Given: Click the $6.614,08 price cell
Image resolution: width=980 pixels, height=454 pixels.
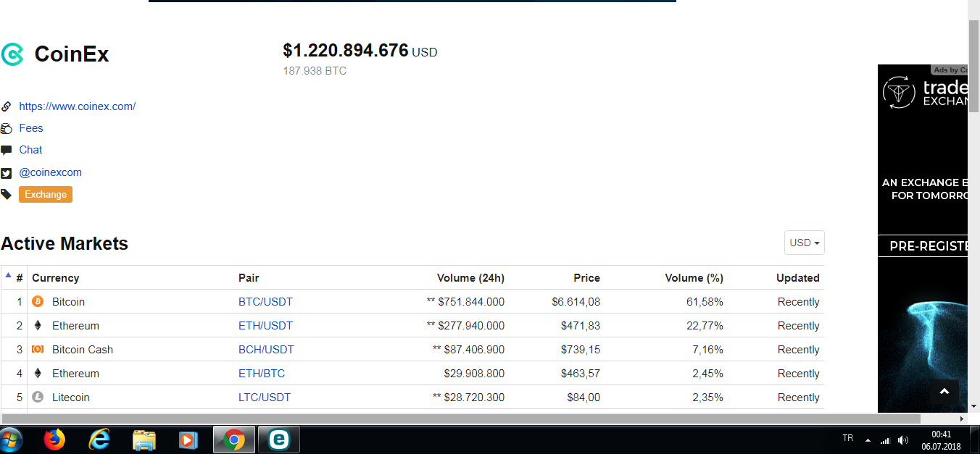Looking at the screenshot, I should pos(576,302).
